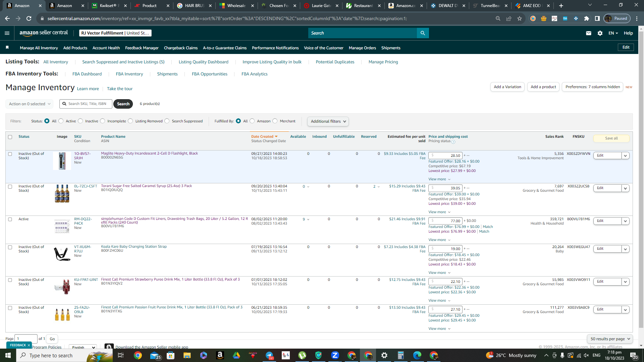This screenshot has height=362, width=644.
Task: Open Manage Orders nav item
Action: pos(362,48)
